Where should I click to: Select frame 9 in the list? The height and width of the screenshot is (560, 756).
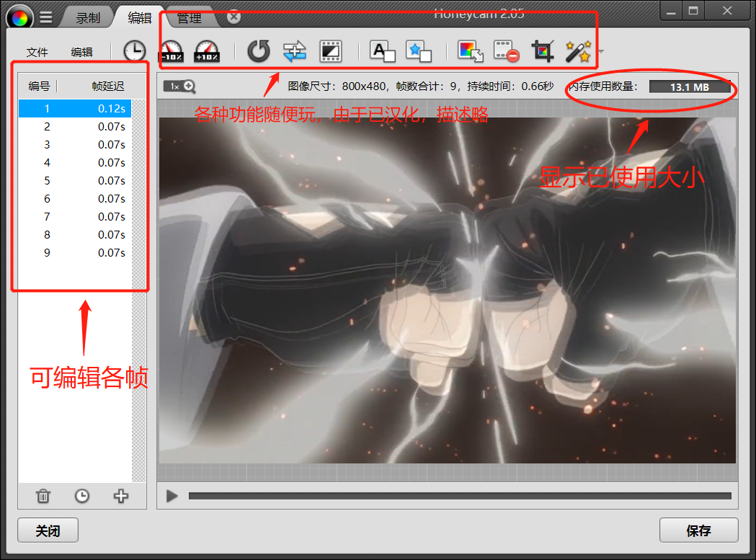tap(75, 253)
